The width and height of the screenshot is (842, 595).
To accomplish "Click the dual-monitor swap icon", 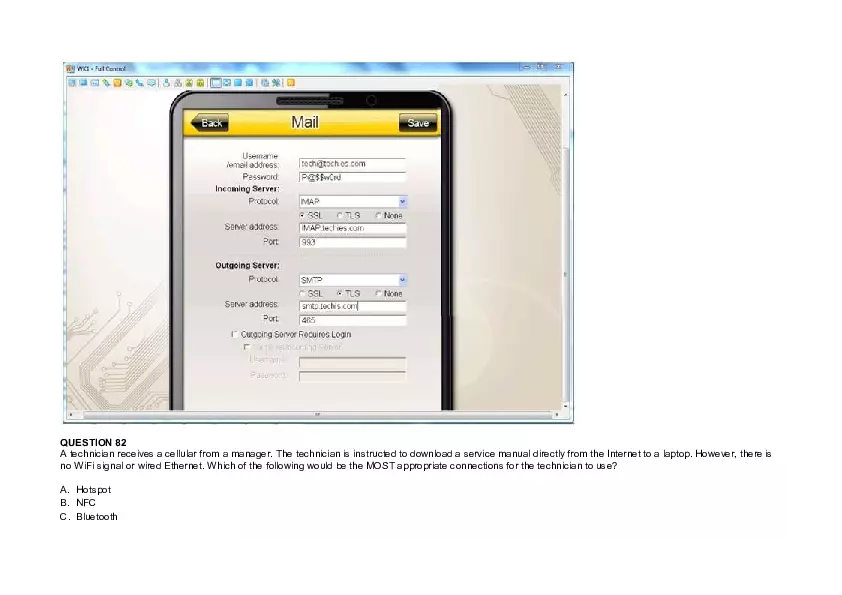I will (x=226, y=82).
